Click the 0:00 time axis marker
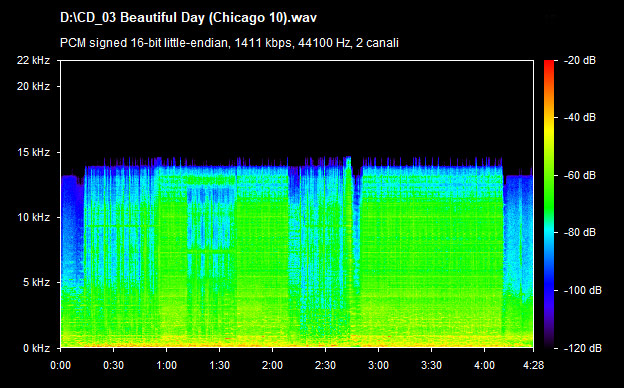Screen dimensions: 624x388 (x=60, y=365)
